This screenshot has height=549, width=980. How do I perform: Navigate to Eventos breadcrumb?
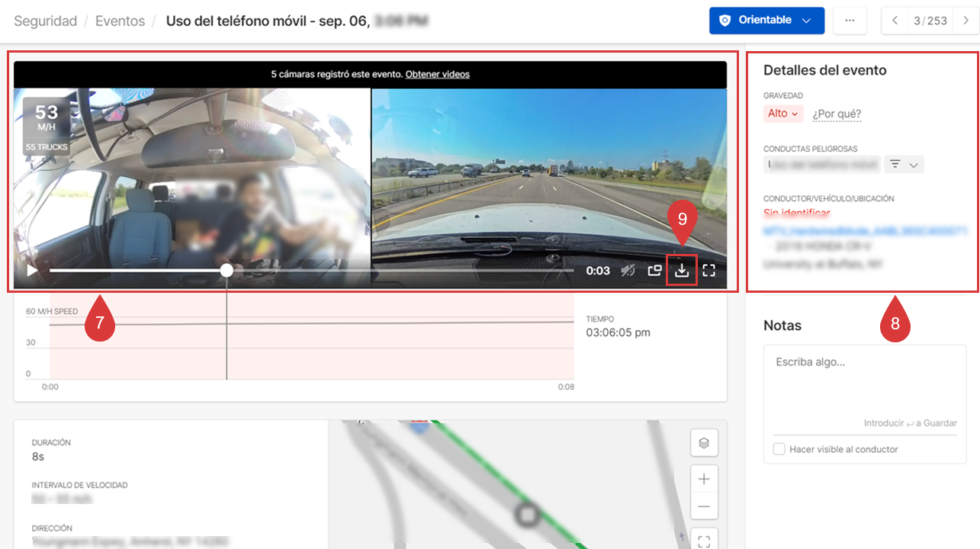tap(120, 21)
